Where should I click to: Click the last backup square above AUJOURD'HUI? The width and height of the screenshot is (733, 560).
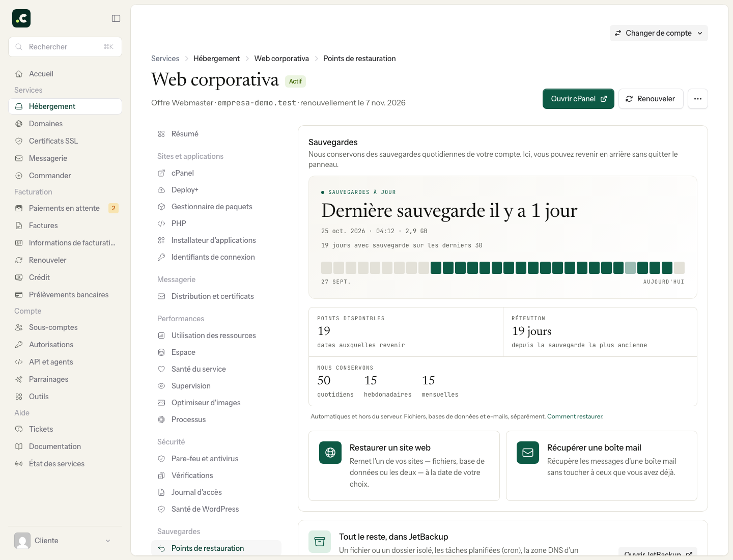[679, 268]
